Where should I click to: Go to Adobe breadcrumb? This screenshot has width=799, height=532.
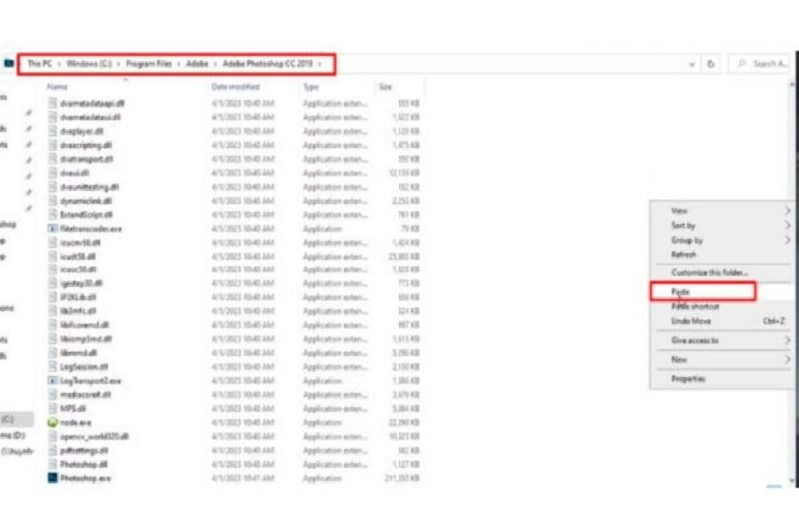(x=197, y=64)
